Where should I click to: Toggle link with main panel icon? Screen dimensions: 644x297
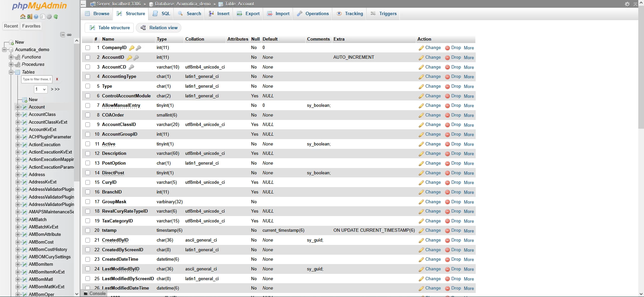click(69, 35)
